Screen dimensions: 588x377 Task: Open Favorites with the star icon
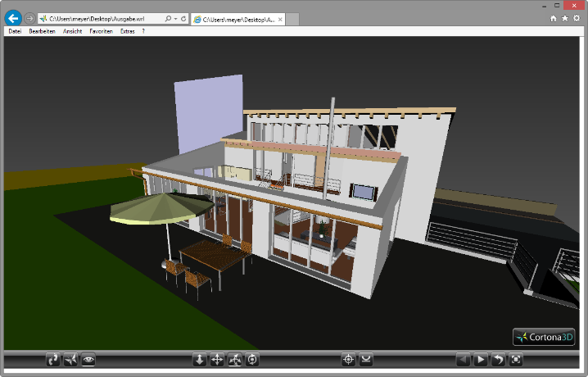[x=565, y=18]
